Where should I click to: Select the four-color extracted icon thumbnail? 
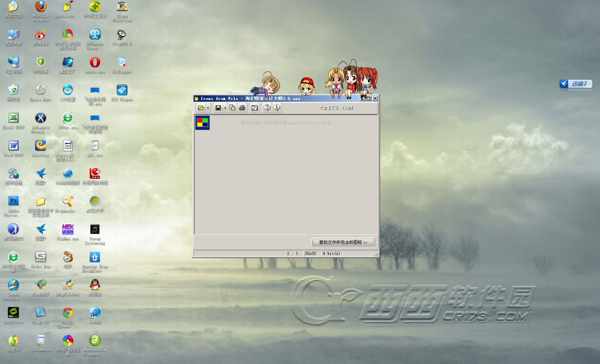[x=202, y=123]
